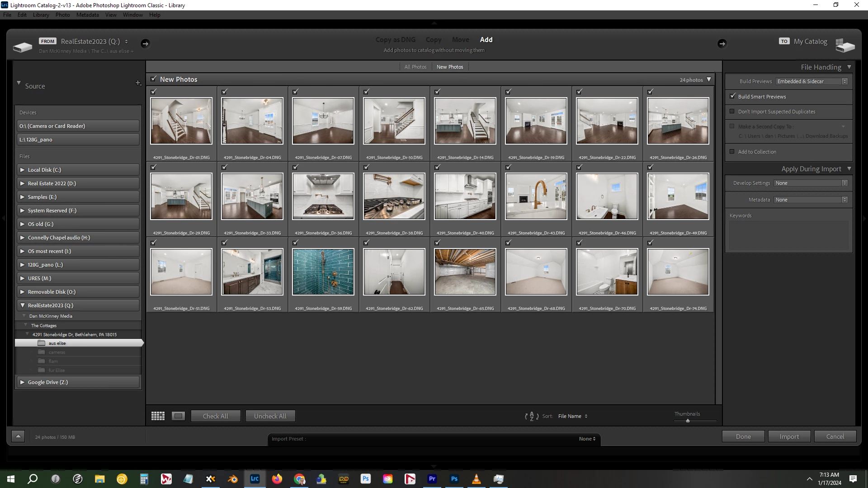Image resolution: width=868 pixels, height=488 pixels.
Task: Open the Metadata menu
Action: tap(87, 15)
